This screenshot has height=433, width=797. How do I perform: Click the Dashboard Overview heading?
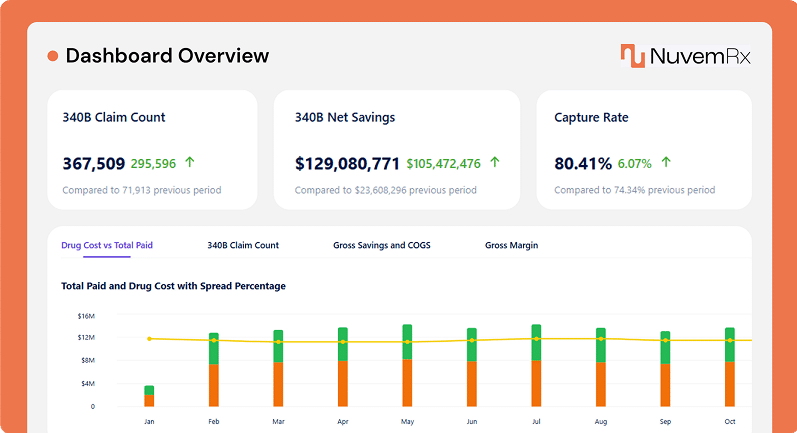pyautogui.click(x=167, y=56)
